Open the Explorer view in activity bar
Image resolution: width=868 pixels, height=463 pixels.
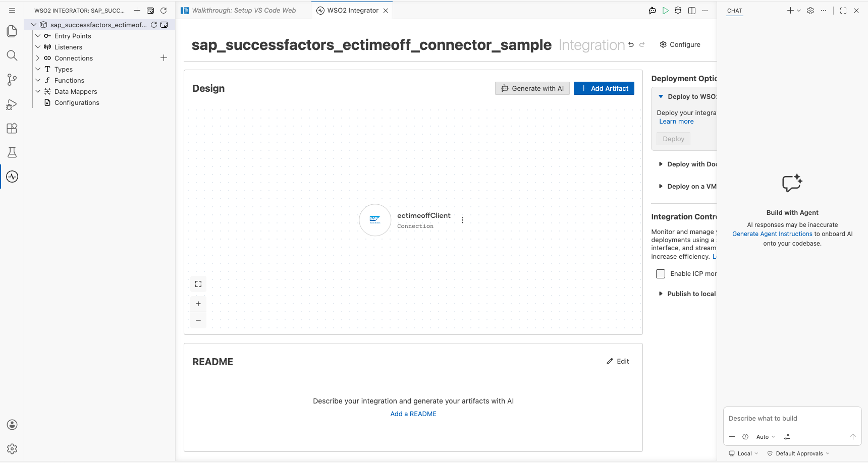coord(12,31)
